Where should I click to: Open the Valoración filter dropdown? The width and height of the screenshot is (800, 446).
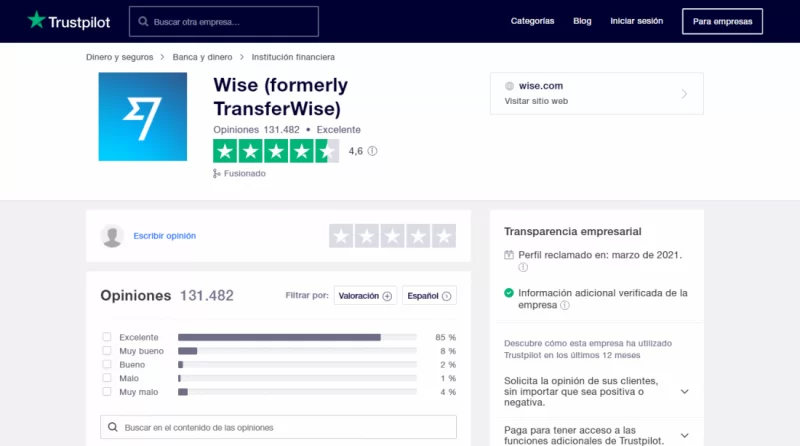coord(365,296)
